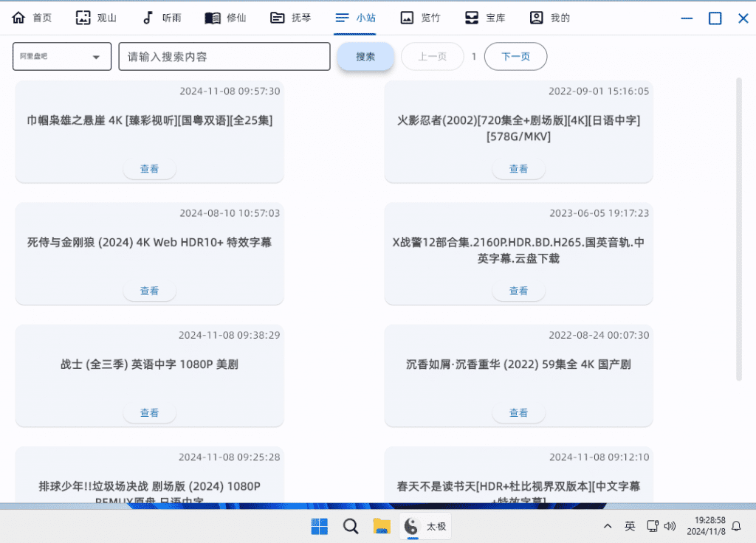The image size is (756, 543).
Task: Open the volume speaker tray icon
Action: coord(670,526)
